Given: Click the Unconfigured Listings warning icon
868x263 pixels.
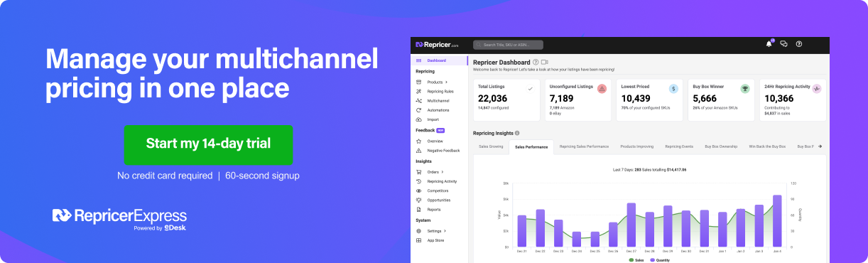Looking at the screenshot, I should point(602,89).
